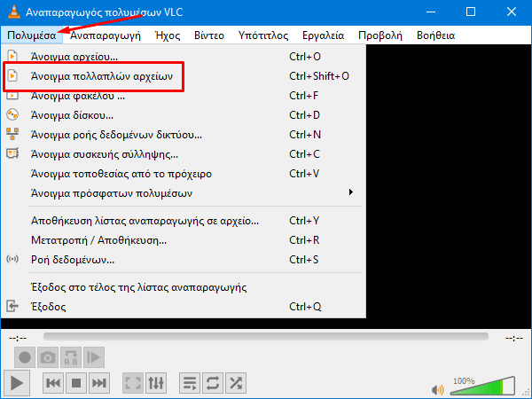532x399 pixels.
Task: Open the Προβολή menu
Action: point(380,35)
